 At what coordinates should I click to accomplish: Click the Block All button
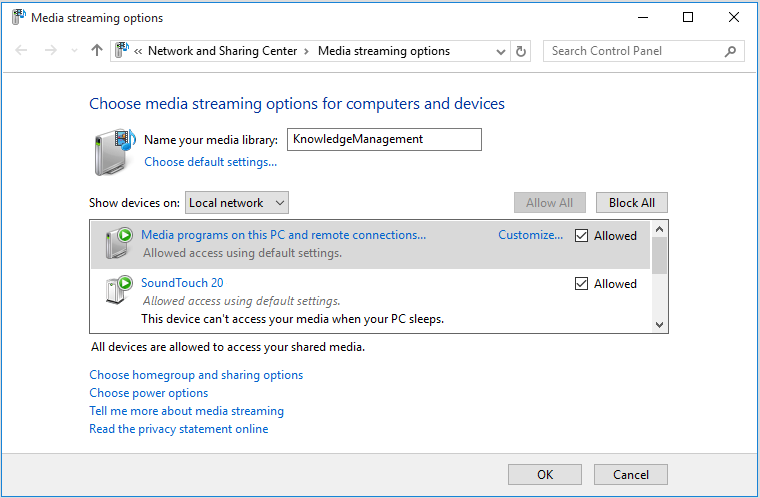631,203
